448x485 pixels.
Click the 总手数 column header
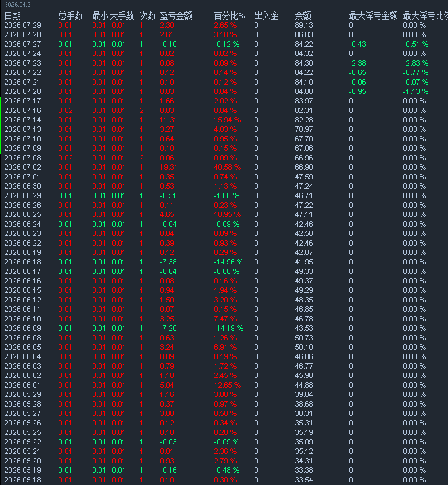[x=70, y=16]
